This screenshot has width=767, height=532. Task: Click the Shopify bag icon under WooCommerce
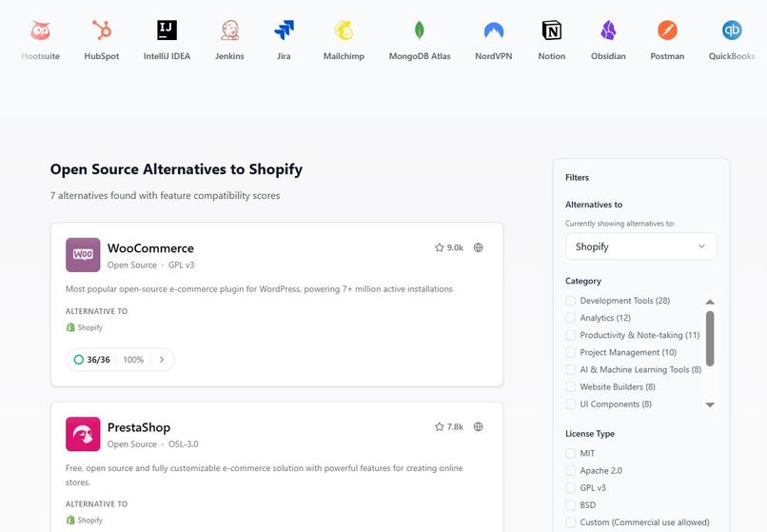click(x=70, y=327)
